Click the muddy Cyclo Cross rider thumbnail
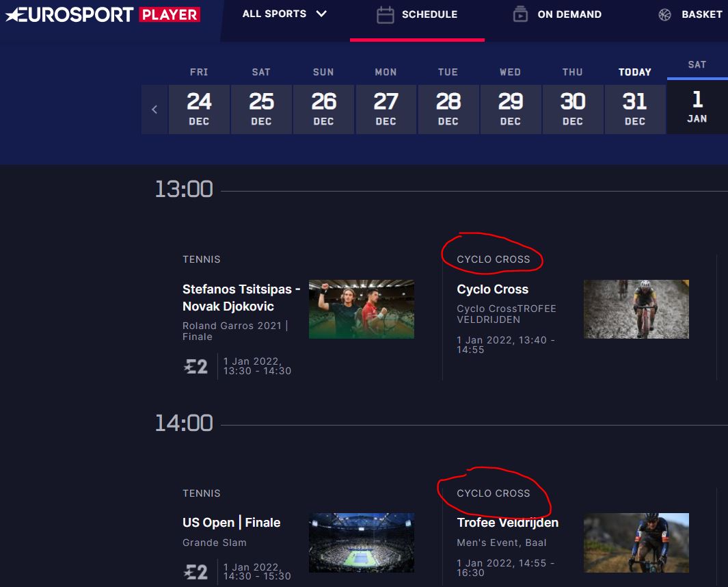Viewport: 728px width, 587px height. 636,309
